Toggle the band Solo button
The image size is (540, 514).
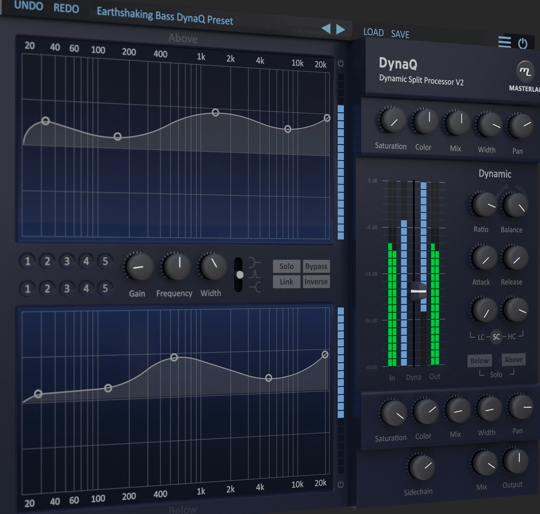287,266
